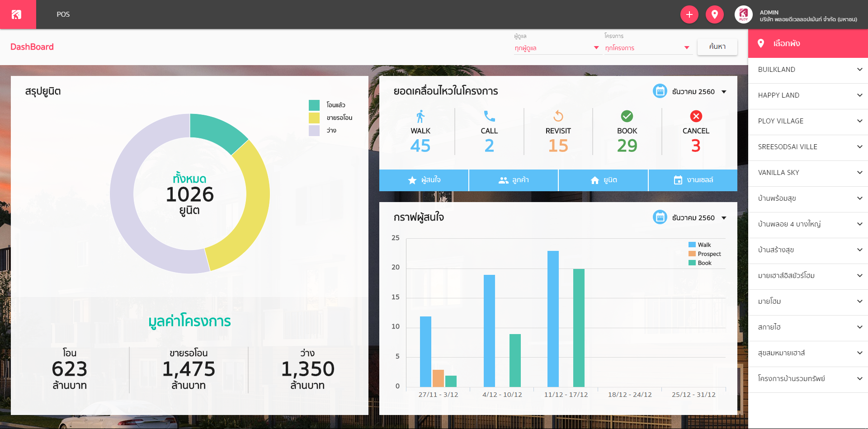The height and width of the screenshot is (429, 868).
Task: Expand the SREESODSAI VILLE project
Action: (808, 147)
